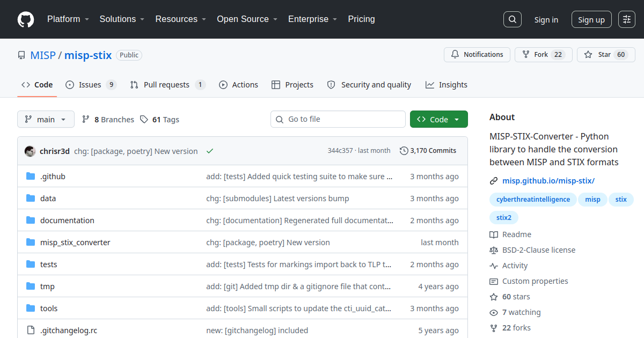
Task: Click the bell icon in Notifications
Action: (x=455, y=55)
